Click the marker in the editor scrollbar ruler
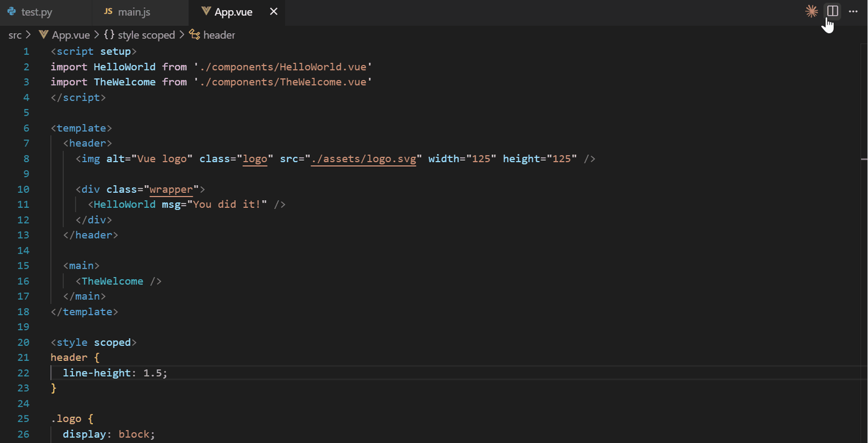The height and width of the screenshot is (443, 868). (864, 159)
